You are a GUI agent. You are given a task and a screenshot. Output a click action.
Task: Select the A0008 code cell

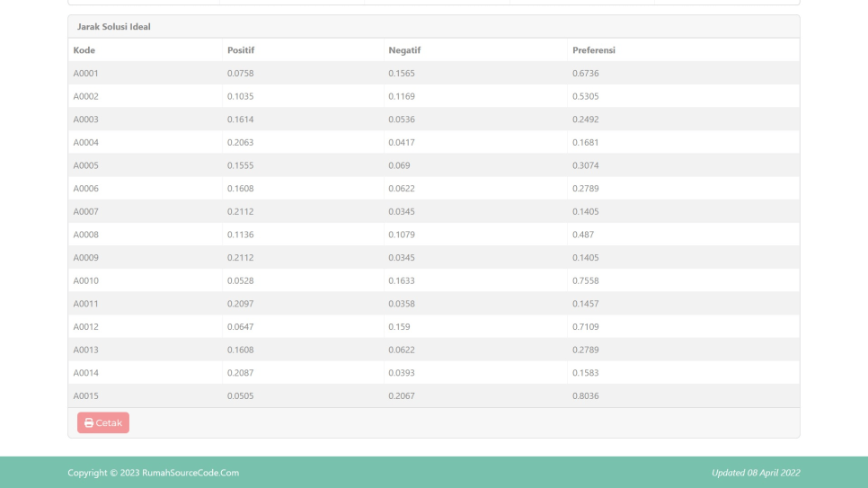[x=85, y=235]
